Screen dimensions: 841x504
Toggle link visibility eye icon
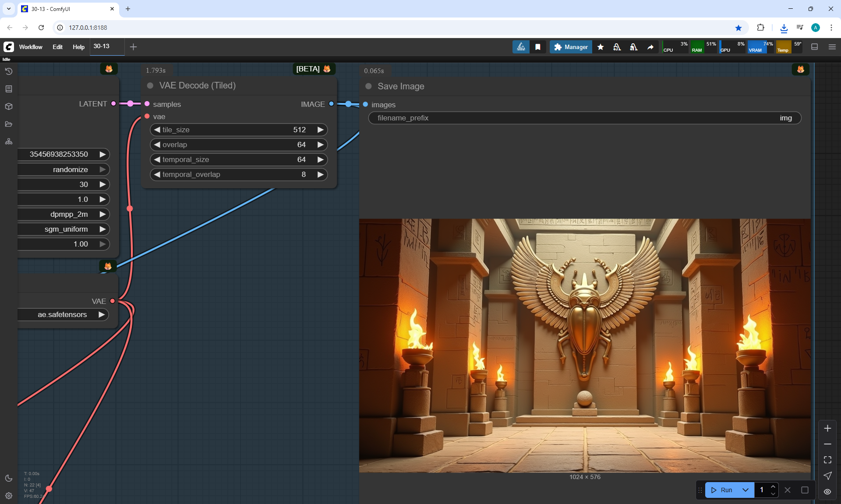(827, 491)
